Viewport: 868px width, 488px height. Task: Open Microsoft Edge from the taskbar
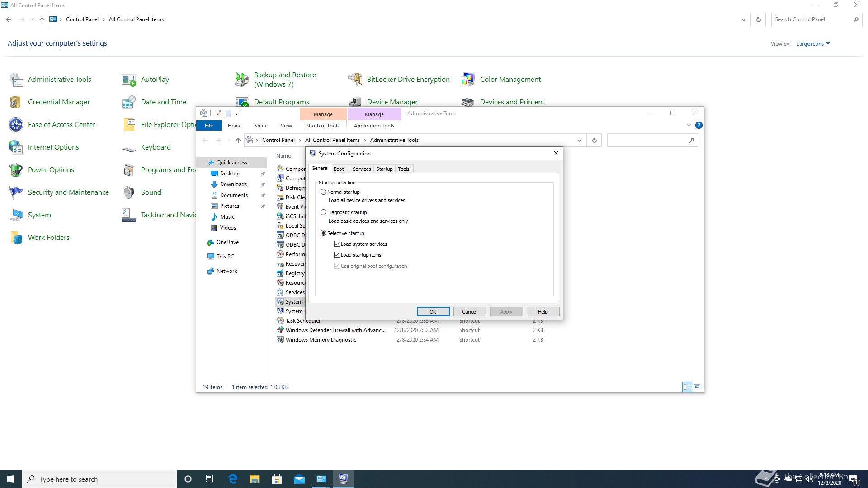[233, 479]
